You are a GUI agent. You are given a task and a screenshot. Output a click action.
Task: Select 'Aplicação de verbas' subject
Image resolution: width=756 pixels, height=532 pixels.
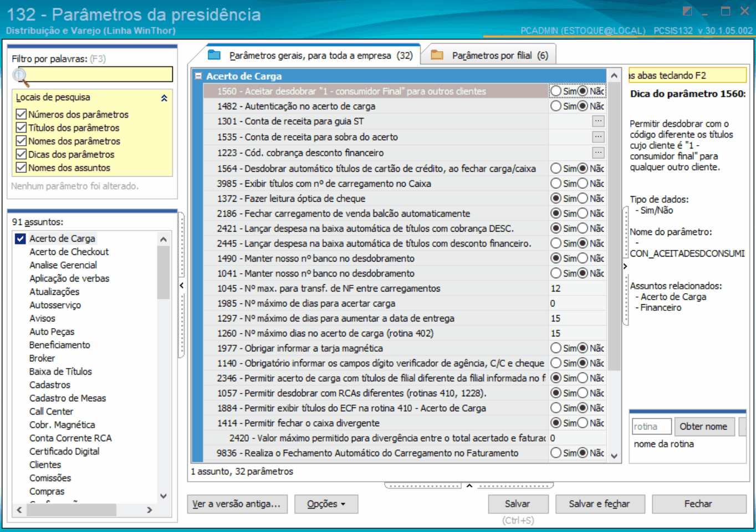(69, 278)
